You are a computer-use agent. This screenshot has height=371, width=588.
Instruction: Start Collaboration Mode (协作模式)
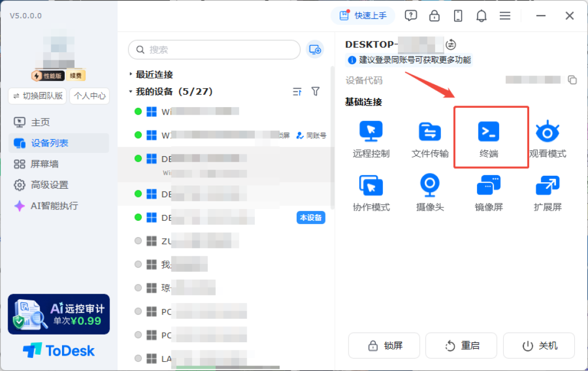[371, 193]
